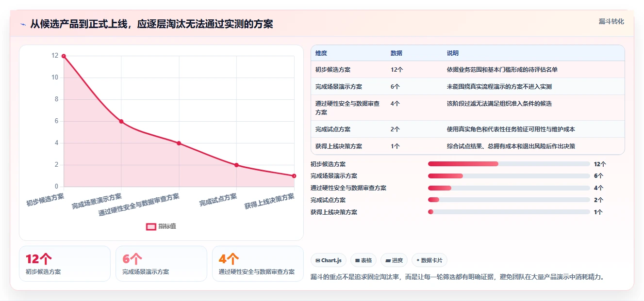Viewport: 644px width, 301px height.
Task: Click the 说明 table column header
Action: tap(453, 53)
